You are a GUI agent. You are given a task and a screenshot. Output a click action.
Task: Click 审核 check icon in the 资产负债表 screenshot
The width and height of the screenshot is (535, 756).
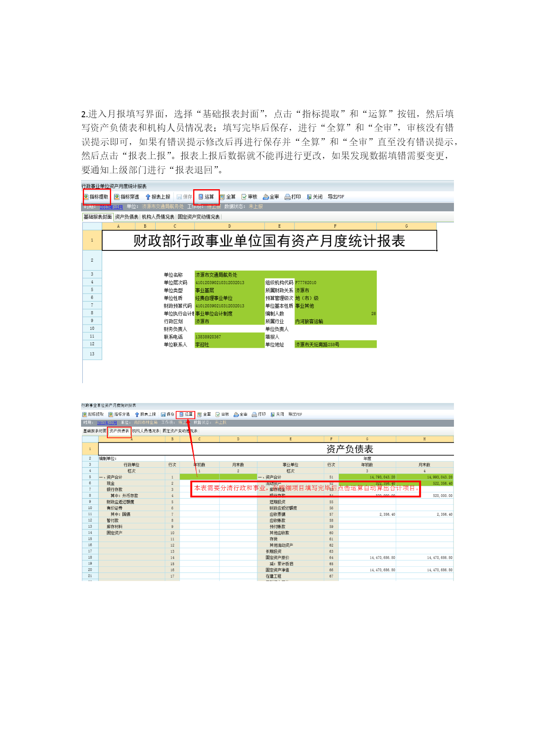[218, 415]
